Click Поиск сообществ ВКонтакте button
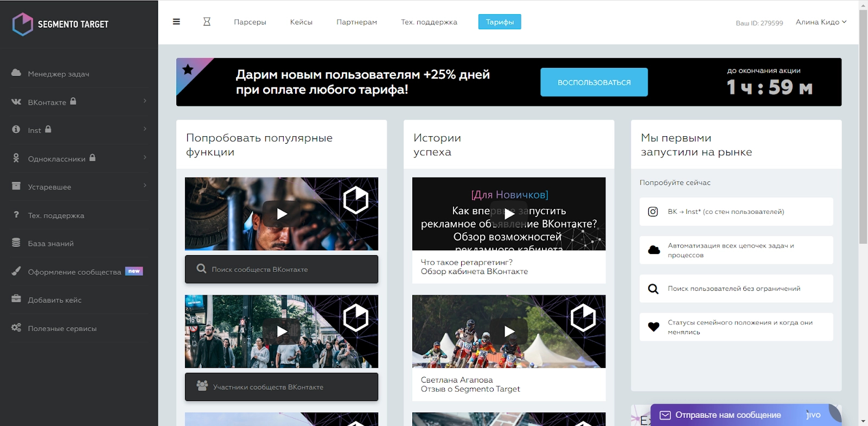Screen dimensions: 868x426 click(x=282, y=269)
